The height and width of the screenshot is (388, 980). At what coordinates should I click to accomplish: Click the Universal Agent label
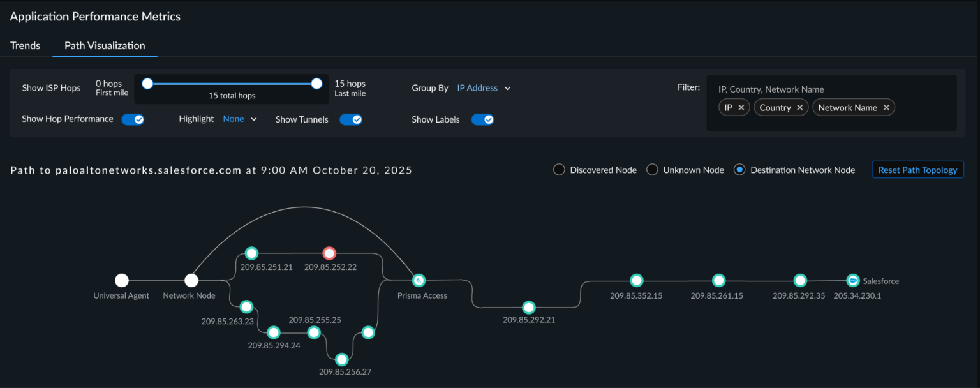pos(121,296)
